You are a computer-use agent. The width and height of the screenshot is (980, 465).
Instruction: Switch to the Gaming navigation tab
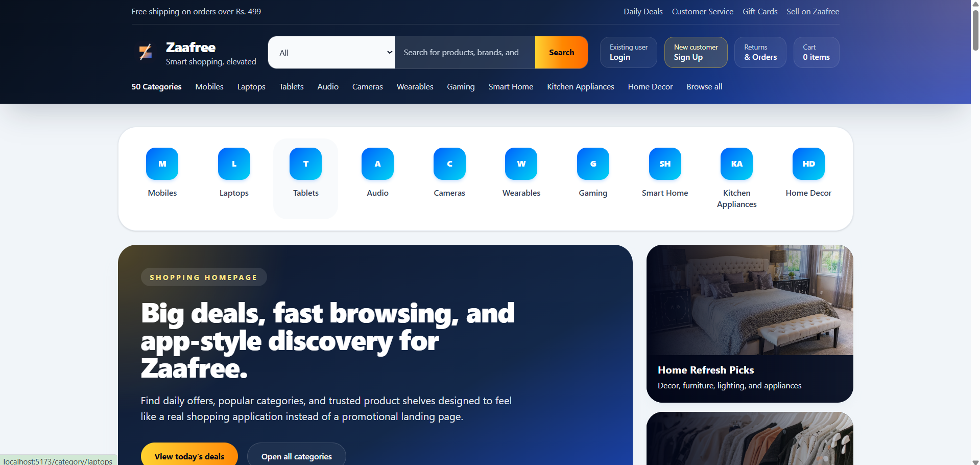(460, 87)
